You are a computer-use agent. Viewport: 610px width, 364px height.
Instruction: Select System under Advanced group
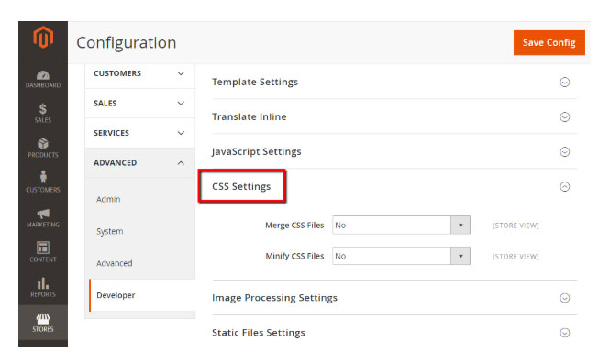click(x=110, y=231)
